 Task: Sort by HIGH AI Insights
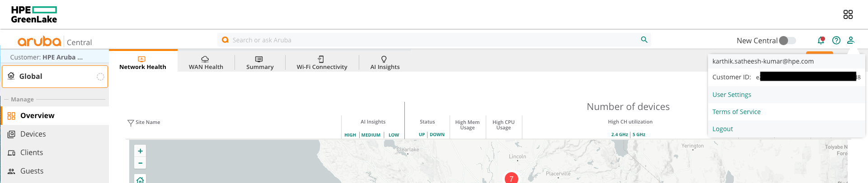click(350, 135)
